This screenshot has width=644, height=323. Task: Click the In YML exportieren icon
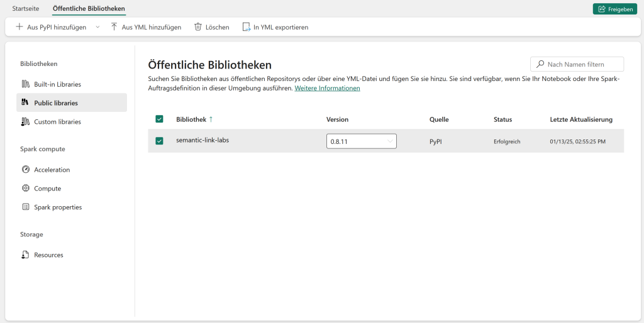(x=246, y=27)
